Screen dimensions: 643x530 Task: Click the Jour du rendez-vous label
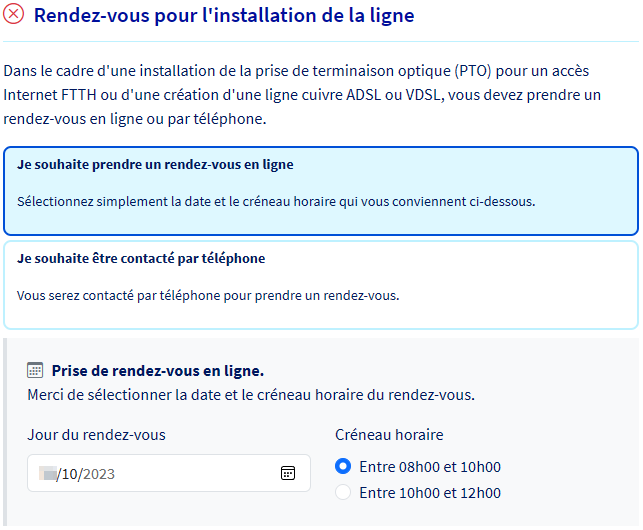pyautogui.click(x=96, y=435)
